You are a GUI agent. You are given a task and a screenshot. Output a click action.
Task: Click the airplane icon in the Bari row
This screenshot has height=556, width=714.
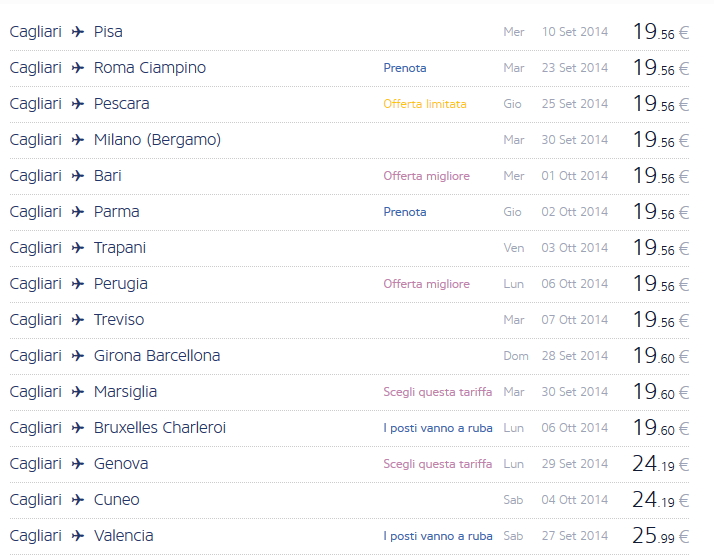tap(78, 176)
